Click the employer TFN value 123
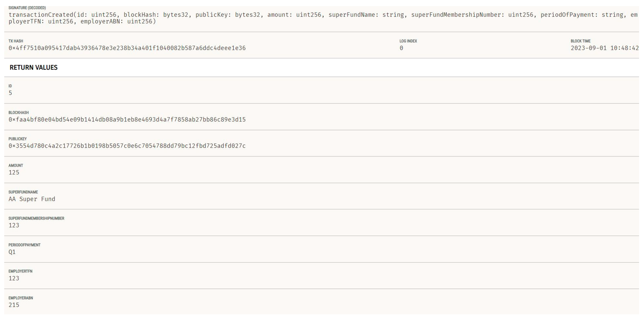Viewport: 644px width, 318px height. pos(14,278)
